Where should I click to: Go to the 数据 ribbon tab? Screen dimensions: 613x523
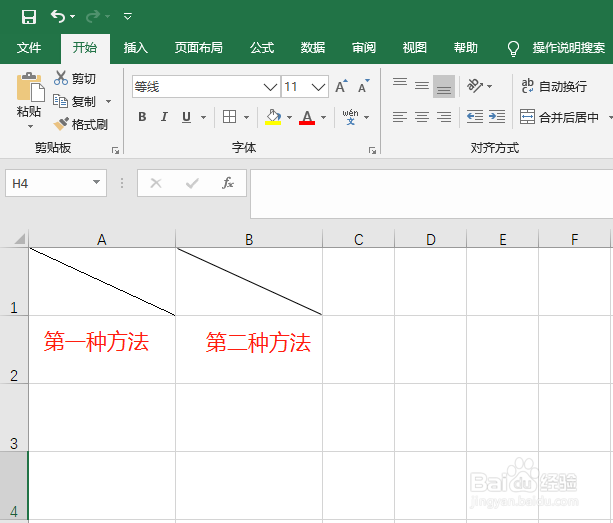tap(313, 48)
